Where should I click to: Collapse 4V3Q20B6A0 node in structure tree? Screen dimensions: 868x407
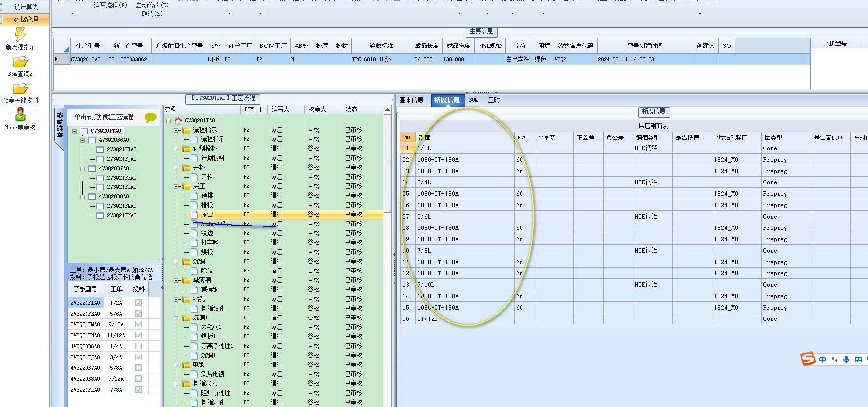click(83, 140)
